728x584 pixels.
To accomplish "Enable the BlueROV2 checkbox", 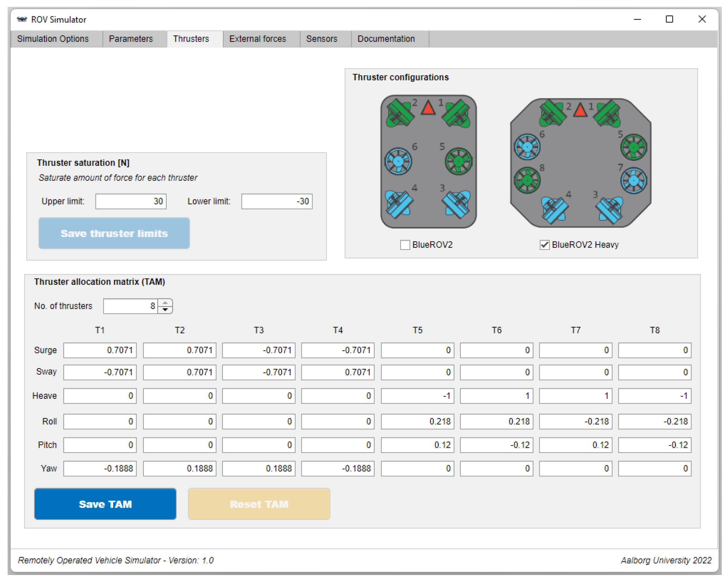I will click(405, 244).
